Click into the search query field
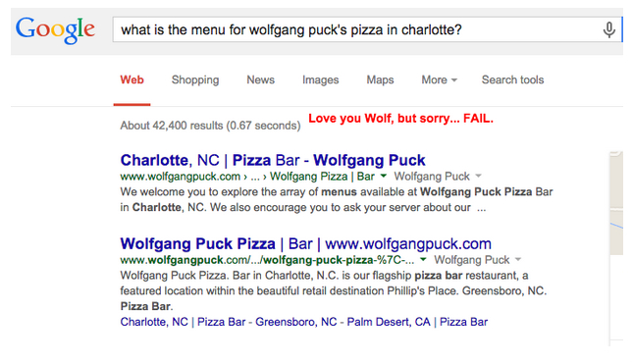This screenshot has width=633, height=364. 357,29
